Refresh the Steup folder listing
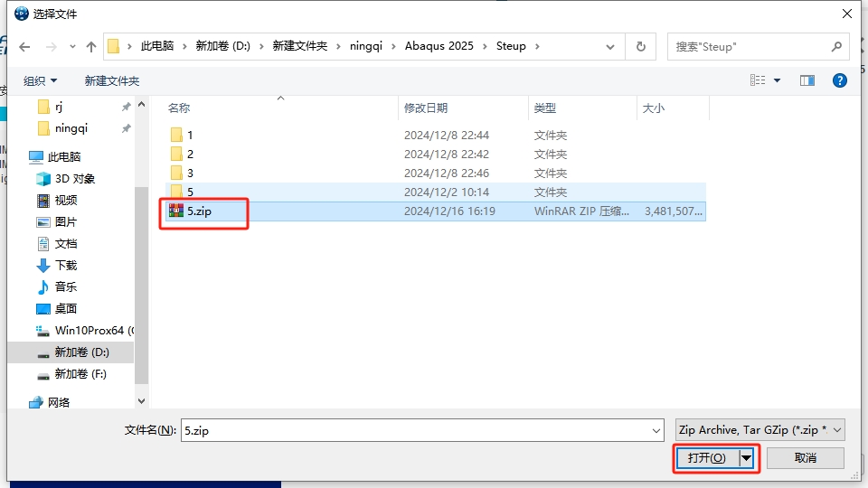 (641, 46)
